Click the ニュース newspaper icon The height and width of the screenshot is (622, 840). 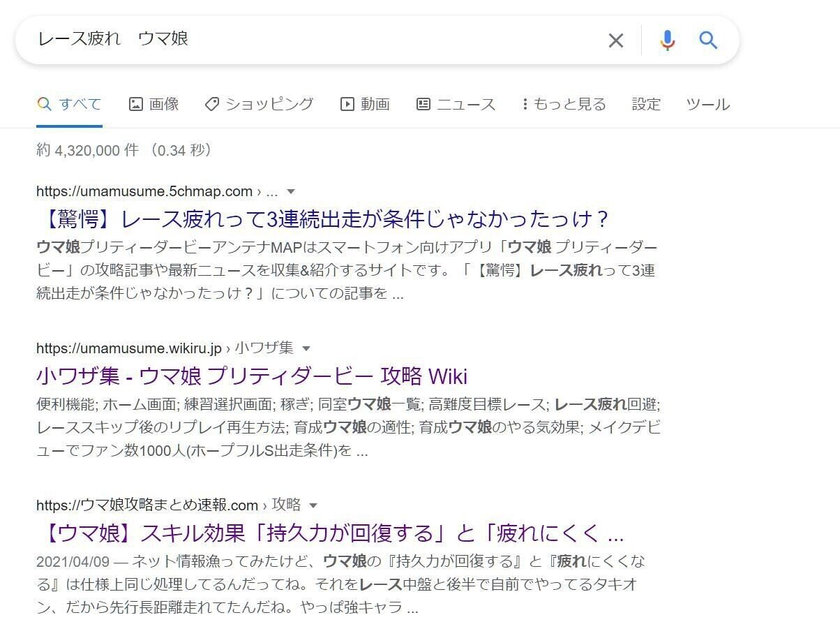coord(424,103)
